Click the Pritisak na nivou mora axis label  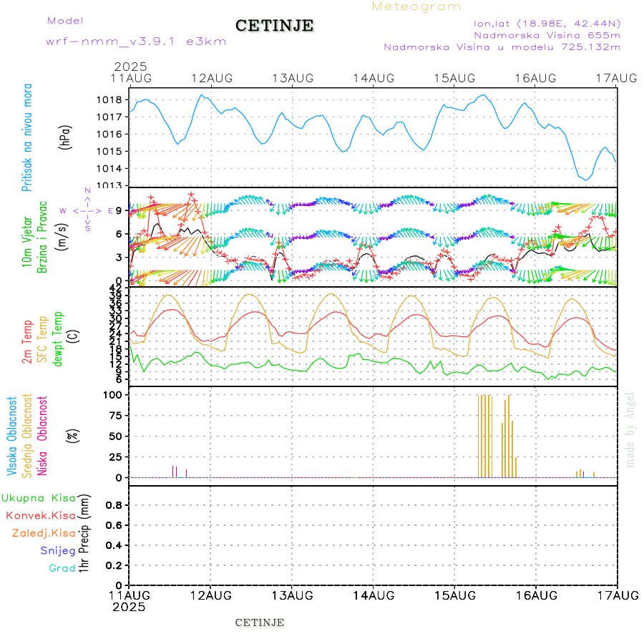(27, 137)
